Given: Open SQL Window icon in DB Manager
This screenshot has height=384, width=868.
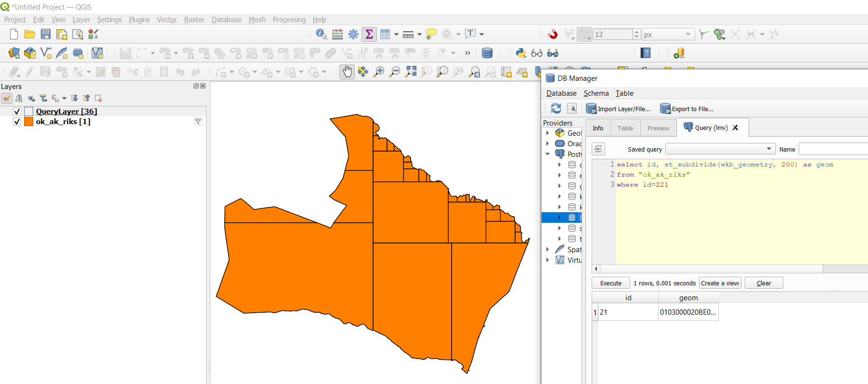Looking at the screenshot, I should click(x=572, y=108).
